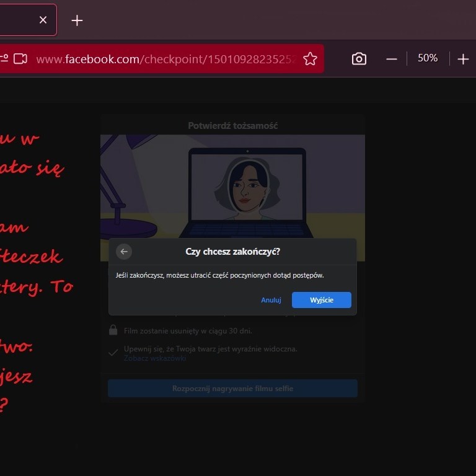Bookmark this page with the star icon
Viewport: 476px width, 476px height.
click(x=310, y=59)
